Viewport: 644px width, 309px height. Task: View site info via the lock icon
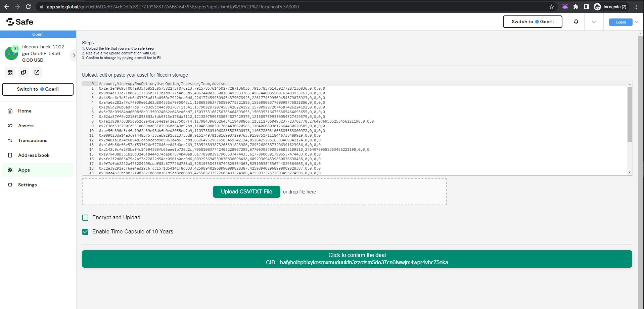click(x=41, y=7)
